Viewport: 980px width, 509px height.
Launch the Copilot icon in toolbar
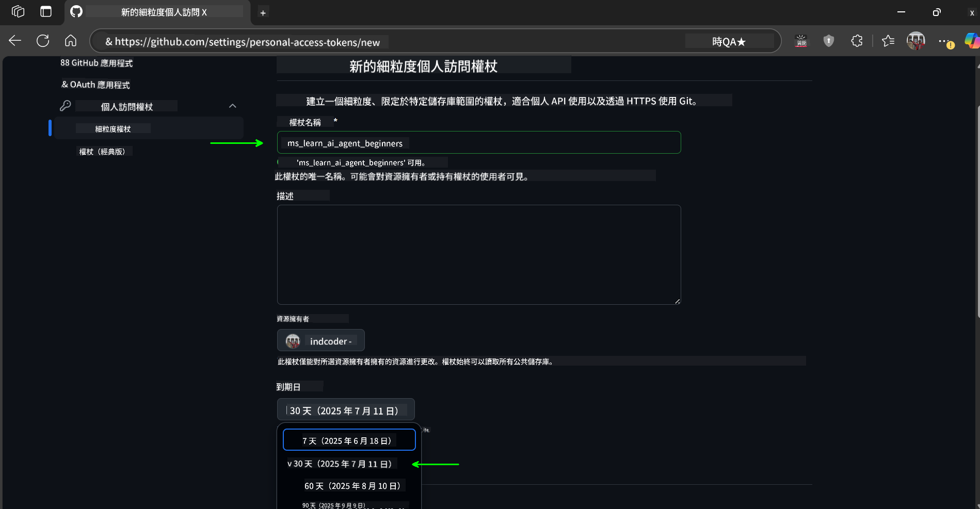coord(972,41)
